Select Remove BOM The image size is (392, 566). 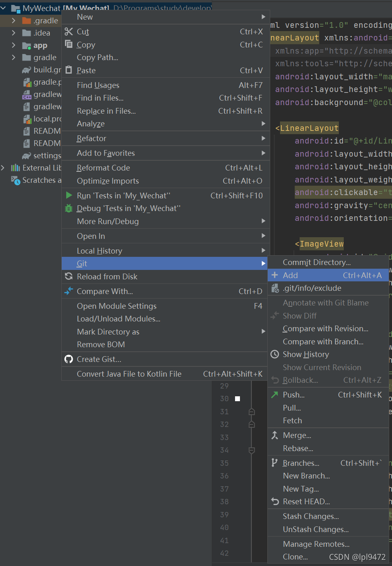(166, 344)
